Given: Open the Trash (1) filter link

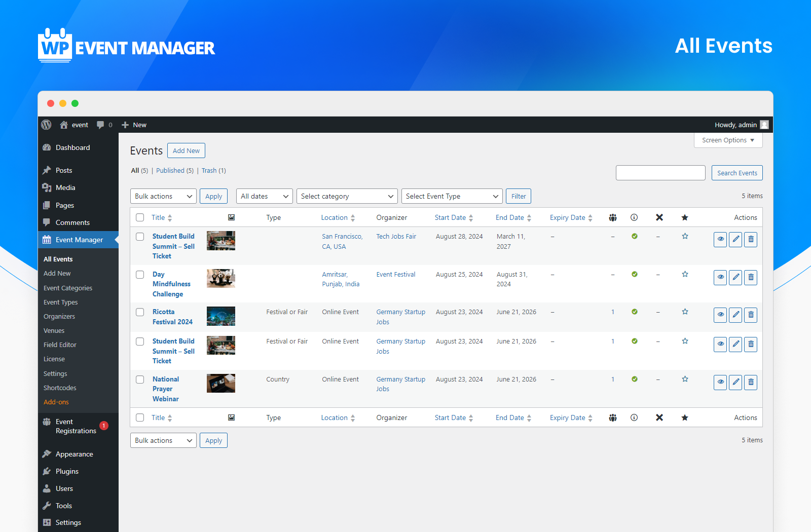Looking at the screenshot, I should pyautogui.click(x=214, y=170).
